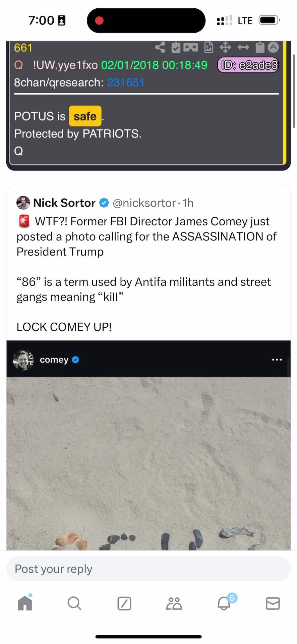Open the Communities tab

point(174,603)
